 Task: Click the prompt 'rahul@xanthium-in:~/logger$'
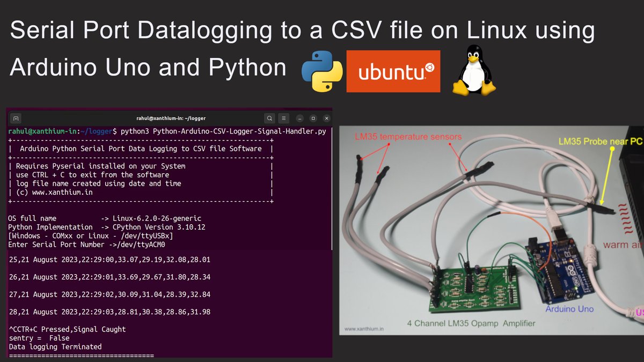click(x=63, y=131)
